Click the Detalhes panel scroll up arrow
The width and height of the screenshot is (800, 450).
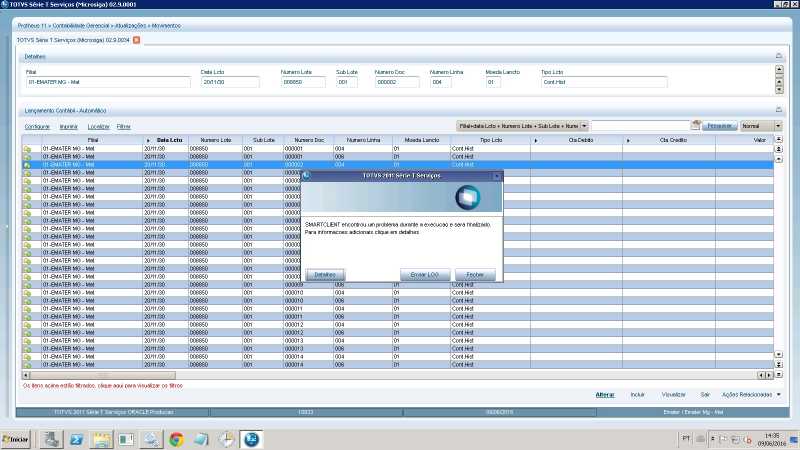[779, 69]
